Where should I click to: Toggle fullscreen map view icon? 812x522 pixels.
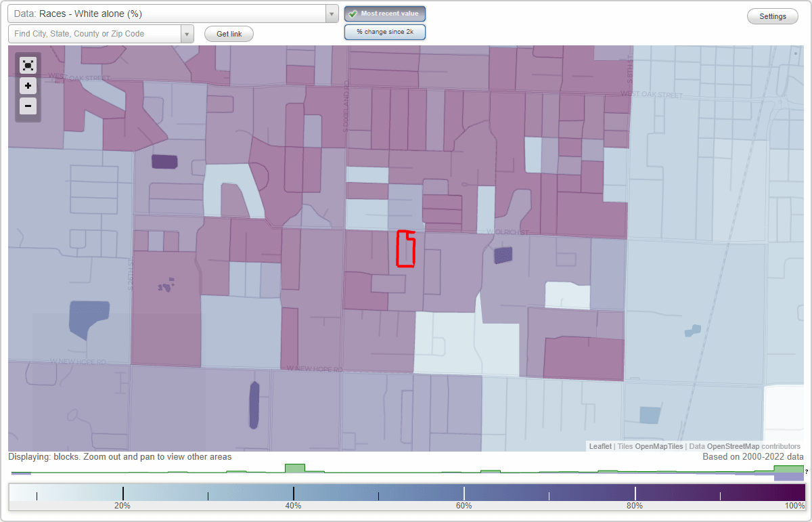point(28,65)
